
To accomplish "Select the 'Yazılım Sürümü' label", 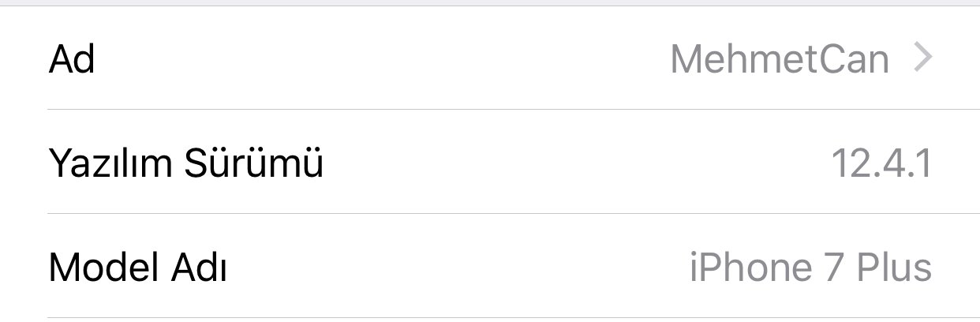I will pos(186,163).
